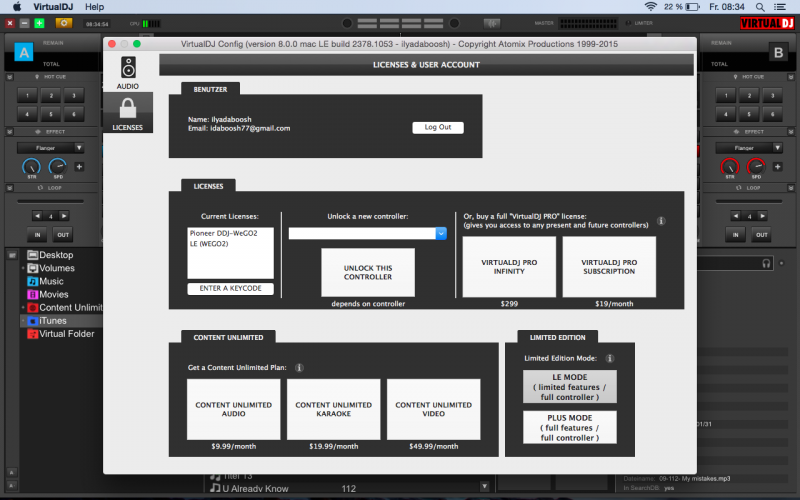Click info icon next to Content Unlimited Plan
Viewport: 800px width, 500px height.
pyautogui.click(x=299, y=367)
